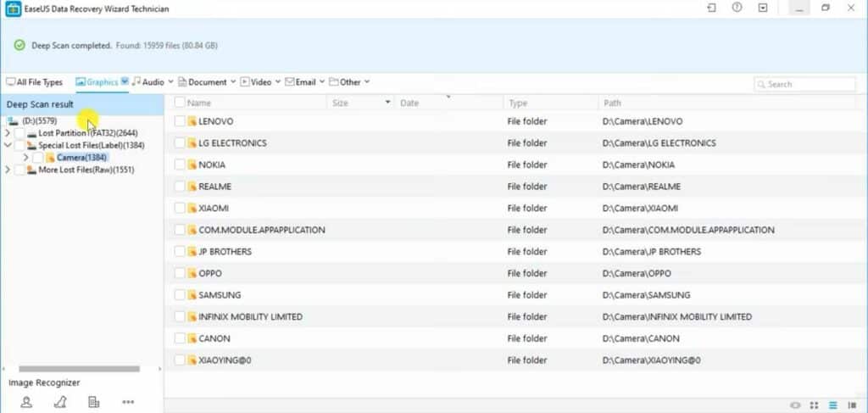Tick the XIAOMI folder checkbox
Image resolution: width=868 pixels, height=413 pixels.
click(x=180, y=208)
